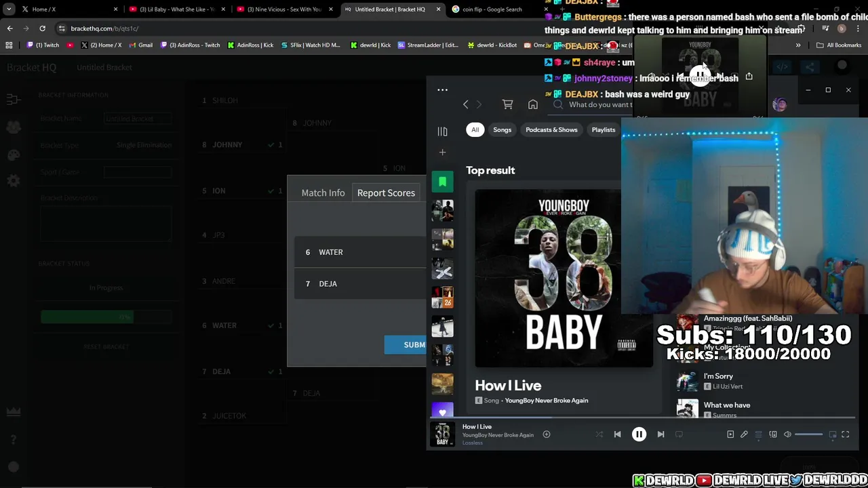Viewport: 868px width, 488px height.
Task: Filter results by Podcasts & Shows
Action: 551,129
